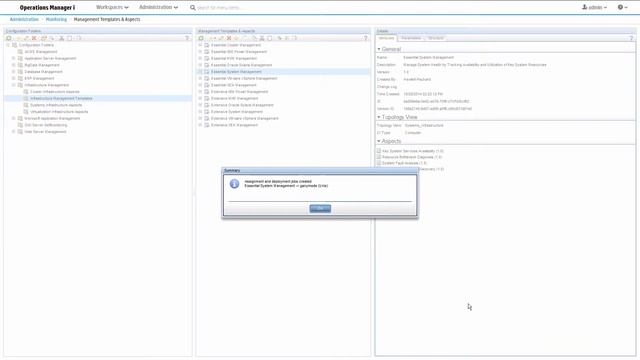Select Extensive VMware vSphere Management template
This screenshot has width=640, height=360.
[244, 118]
